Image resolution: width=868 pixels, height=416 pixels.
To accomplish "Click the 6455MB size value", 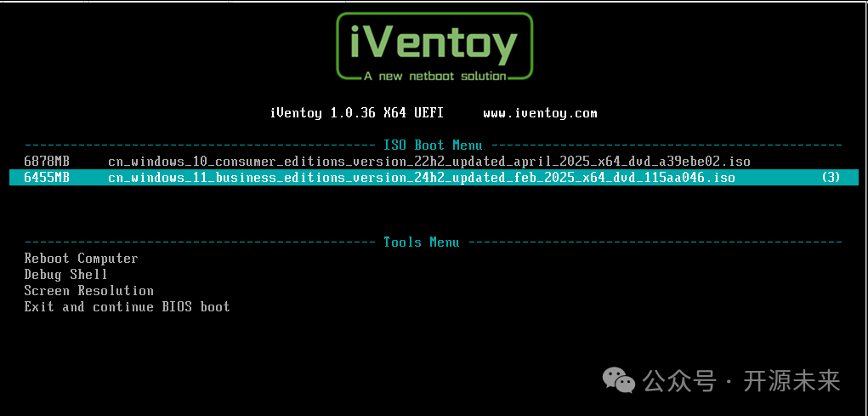I will tap(47, 178).
